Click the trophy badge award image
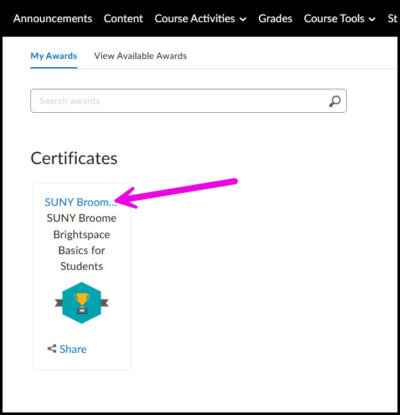This screenshot has width=400, height=415. pyautogui.click(x=82, y=303)
